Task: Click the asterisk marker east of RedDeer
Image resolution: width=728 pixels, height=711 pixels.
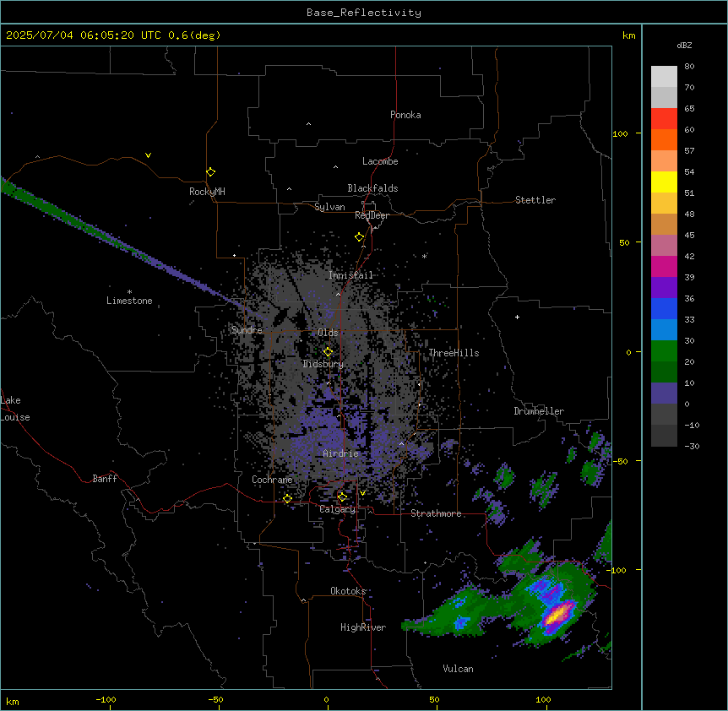Action: (x=424, y=256)
